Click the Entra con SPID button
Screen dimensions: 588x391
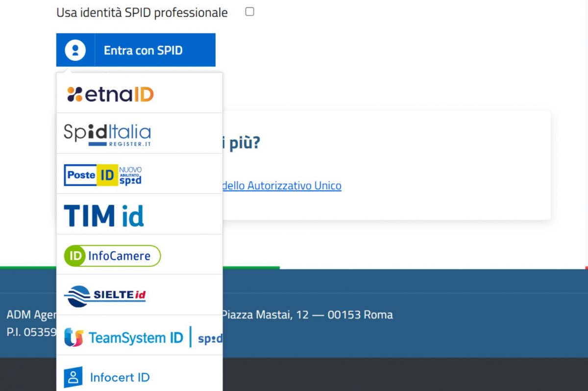(x=136, y=50)
